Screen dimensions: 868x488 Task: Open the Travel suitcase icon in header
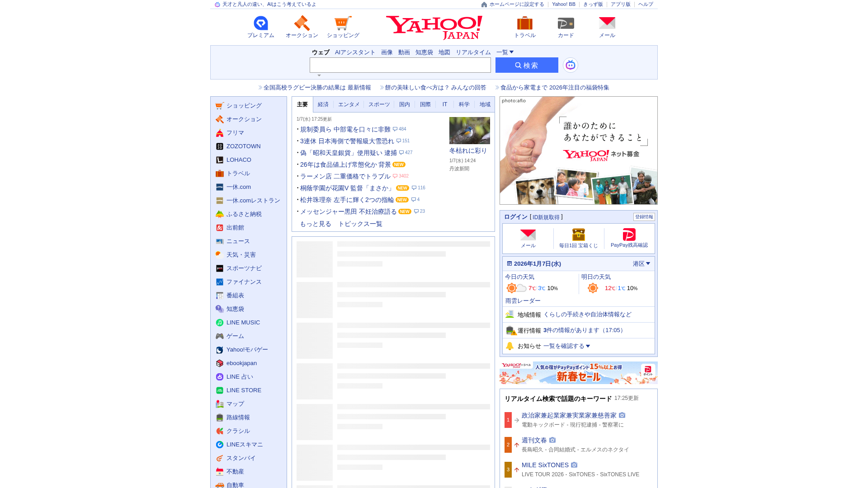click(x=524, y=23)
